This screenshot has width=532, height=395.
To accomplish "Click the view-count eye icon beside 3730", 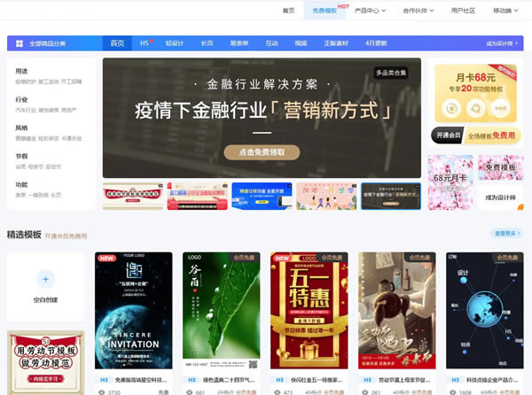I will pyautogui.click(x=101, y=392).
